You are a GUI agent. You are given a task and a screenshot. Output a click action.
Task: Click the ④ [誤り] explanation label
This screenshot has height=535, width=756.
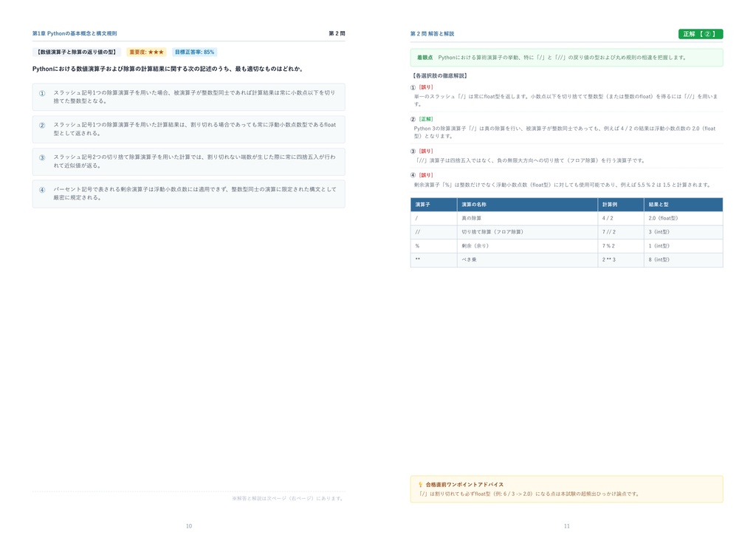pyautogui.click(x=422, y=175)
